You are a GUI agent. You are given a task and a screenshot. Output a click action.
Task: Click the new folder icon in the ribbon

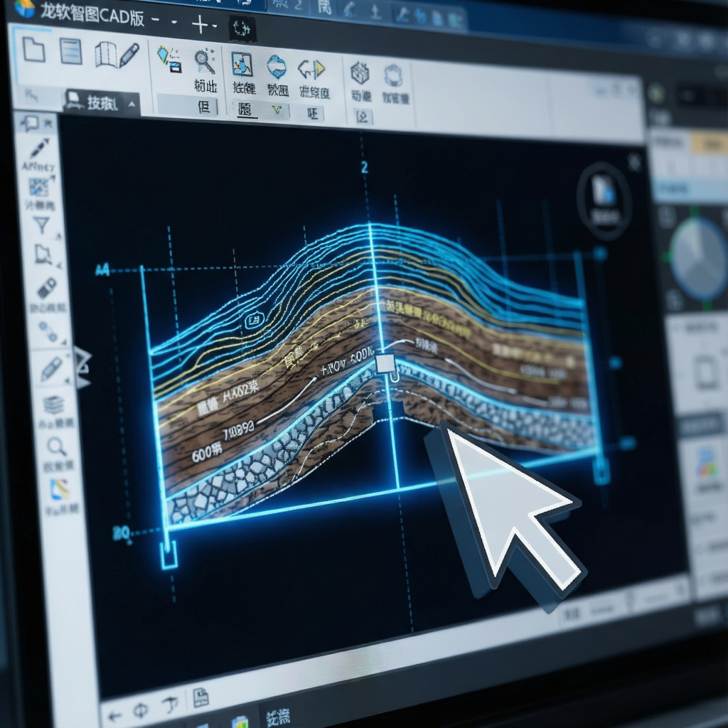pos(34,49)
